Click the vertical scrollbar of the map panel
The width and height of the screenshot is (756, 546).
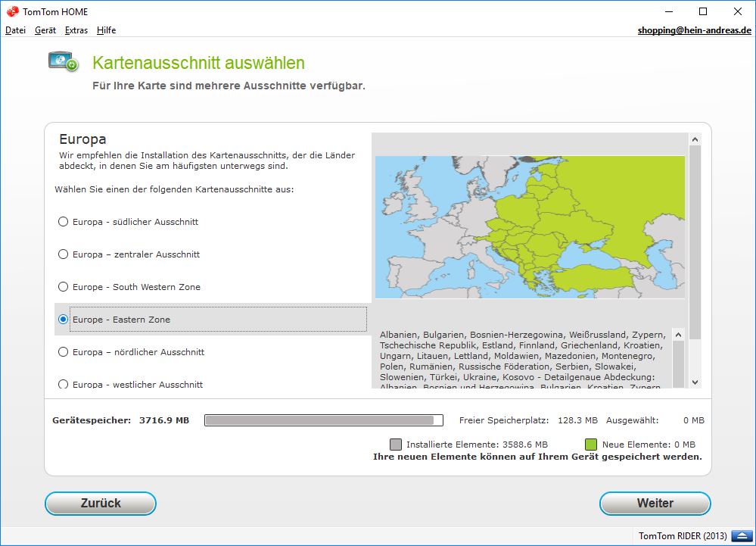(x=695, y=242)
